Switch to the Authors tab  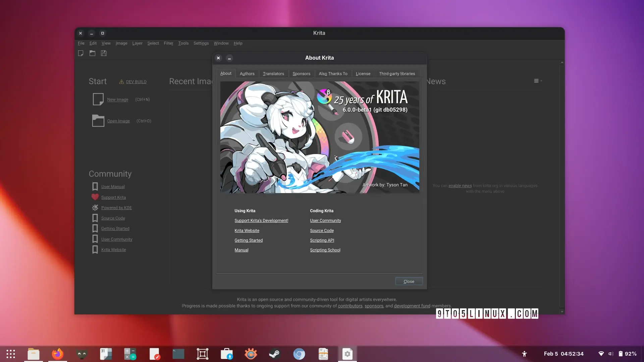point(247,74)
